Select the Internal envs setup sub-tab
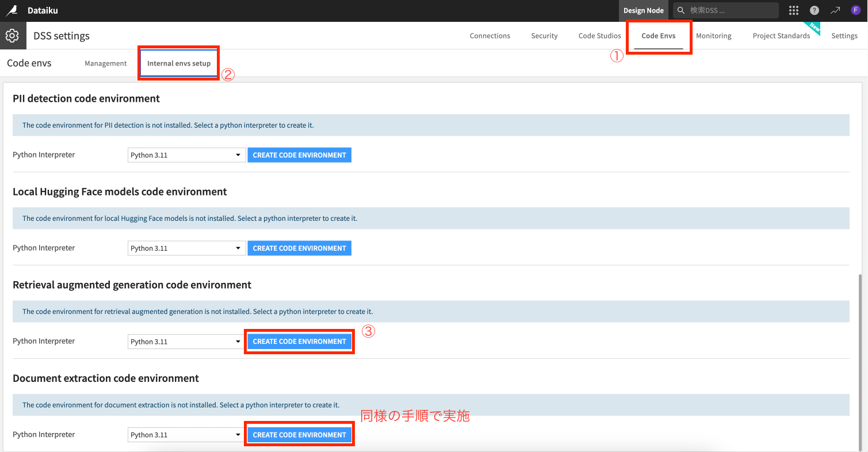This screenshot has height=452, width=868. 179,63
